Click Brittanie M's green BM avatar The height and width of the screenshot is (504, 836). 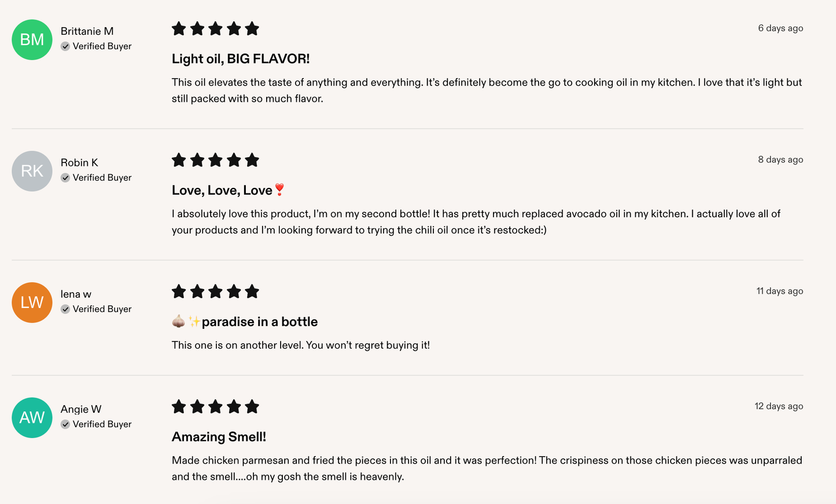(32, 40)
